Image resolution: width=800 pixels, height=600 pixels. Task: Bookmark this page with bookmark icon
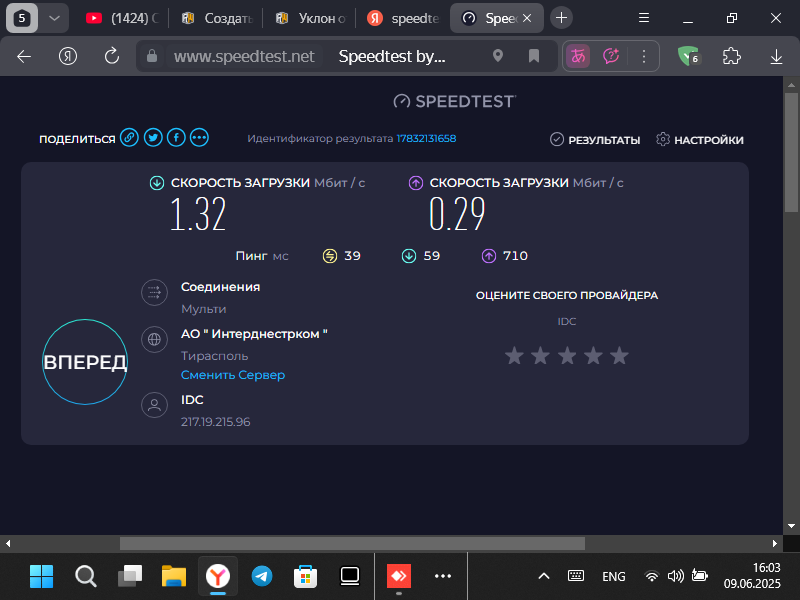(534, 56)
